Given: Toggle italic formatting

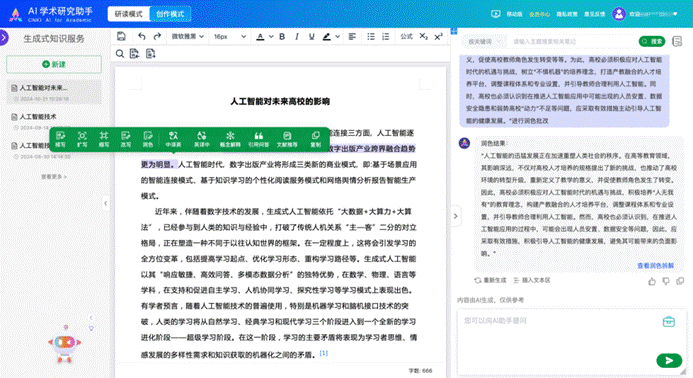Looking at the screenshot, I should 297,37.
